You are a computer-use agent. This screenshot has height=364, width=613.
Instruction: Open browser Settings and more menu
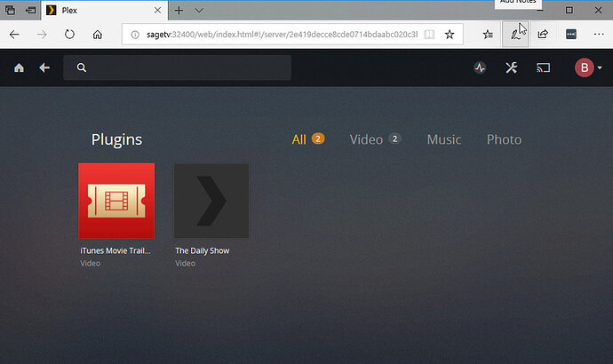[x=599, y=35]
